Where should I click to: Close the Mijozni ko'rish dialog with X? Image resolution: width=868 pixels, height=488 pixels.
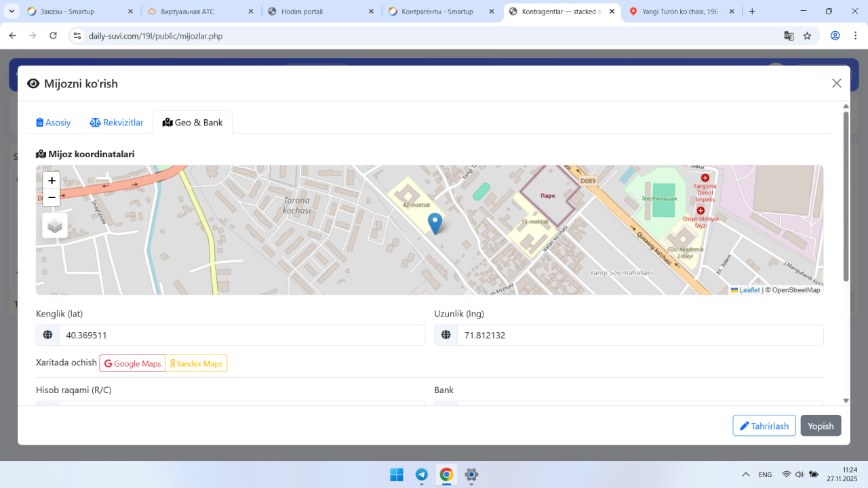[837, 83]
